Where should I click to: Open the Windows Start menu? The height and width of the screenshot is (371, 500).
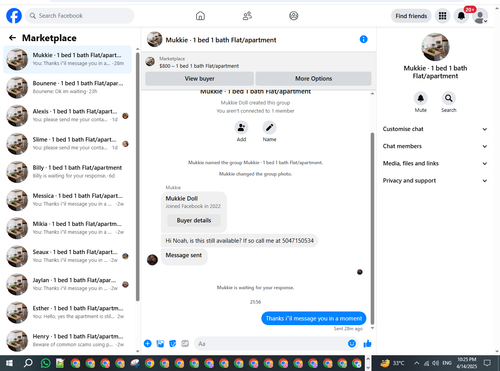pos(9,363)
